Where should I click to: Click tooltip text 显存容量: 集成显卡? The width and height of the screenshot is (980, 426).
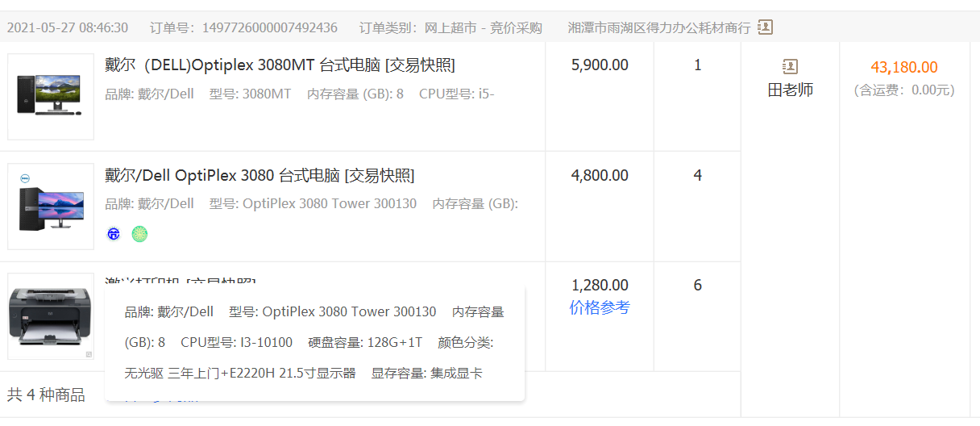click(x=426, y=373)
